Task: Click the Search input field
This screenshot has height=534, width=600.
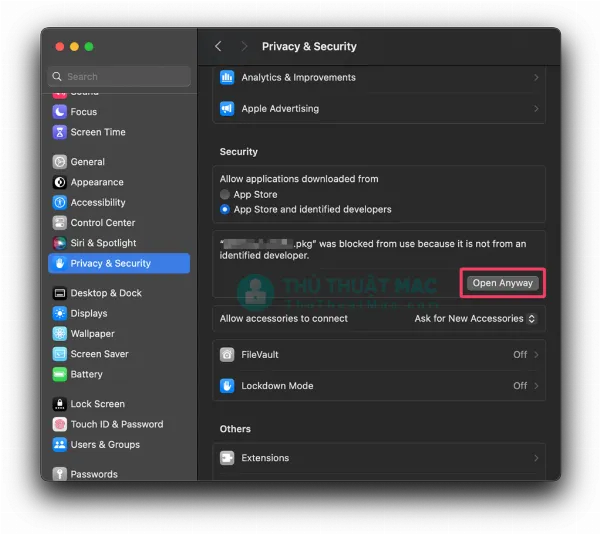Action: (119, 77)
